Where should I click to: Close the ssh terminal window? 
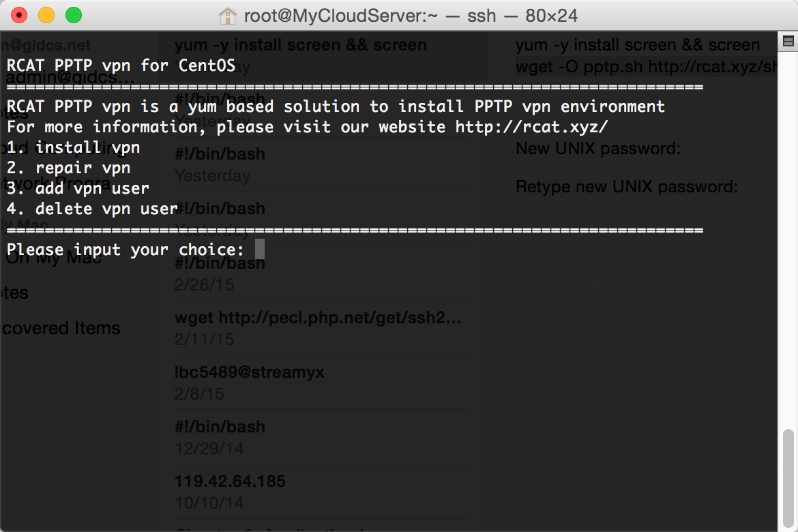pyautogui.click(x=19, y=15)
